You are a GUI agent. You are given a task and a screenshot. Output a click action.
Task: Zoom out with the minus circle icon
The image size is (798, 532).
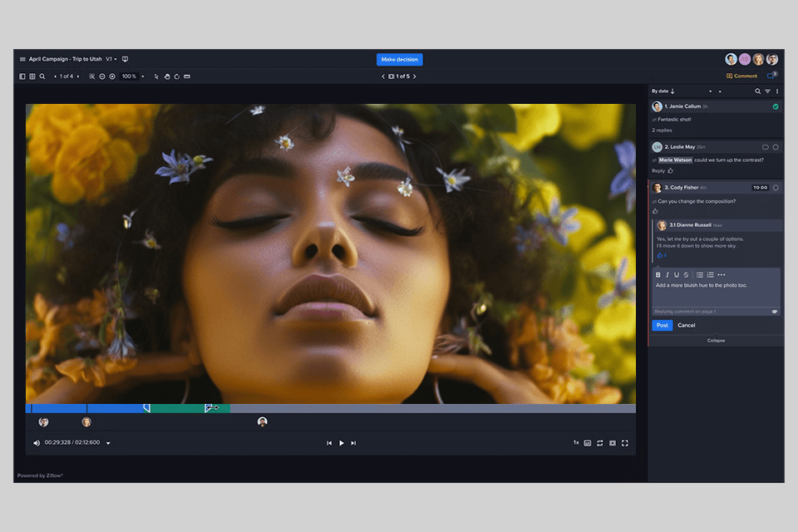(102, 76)
